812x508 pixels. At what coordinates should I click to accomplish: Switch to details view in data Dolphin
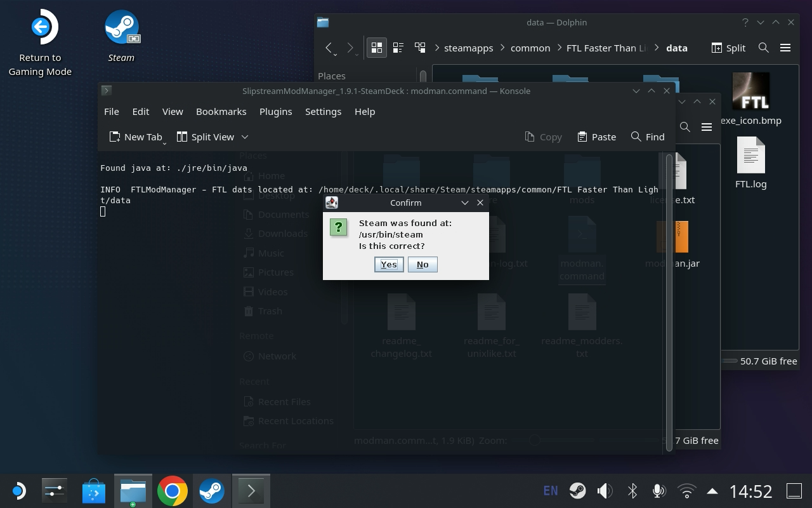[420, 48]
